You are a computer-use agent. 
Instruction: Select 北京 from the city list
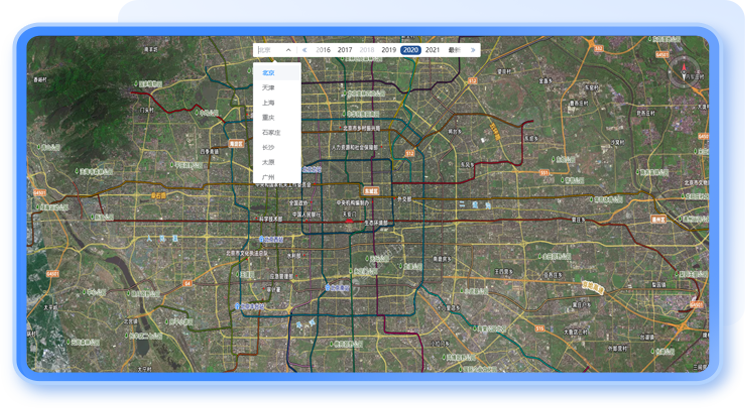[268, 73]
